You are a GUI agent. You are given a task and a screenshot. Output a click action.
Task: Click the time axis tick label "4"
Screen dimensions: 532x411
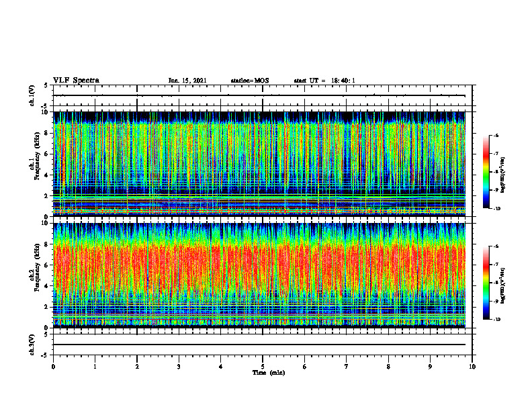(x=220, y=367)
